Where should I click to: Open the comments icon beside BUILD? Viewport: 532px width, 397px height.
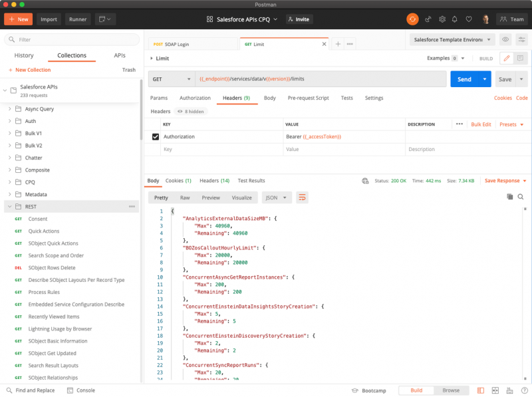pyautogui.click(x=520, y=59)
